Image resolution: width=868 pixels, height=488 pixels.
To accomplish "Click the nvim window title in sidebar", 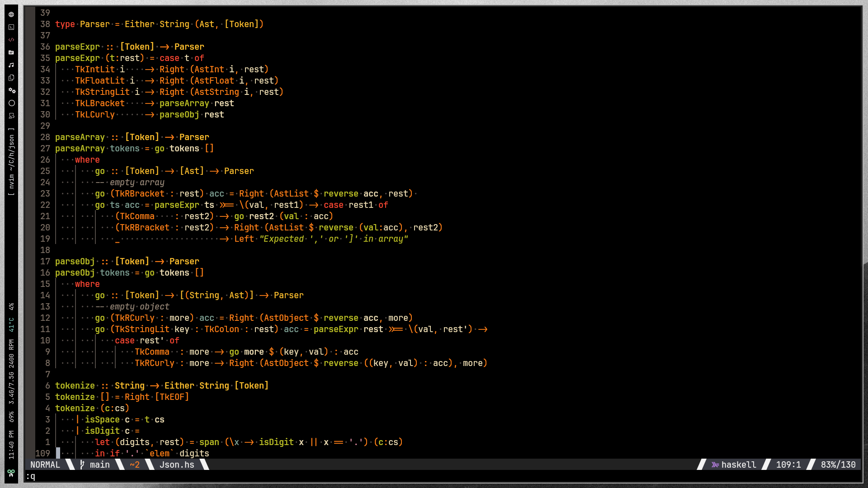I will (11, 162).
